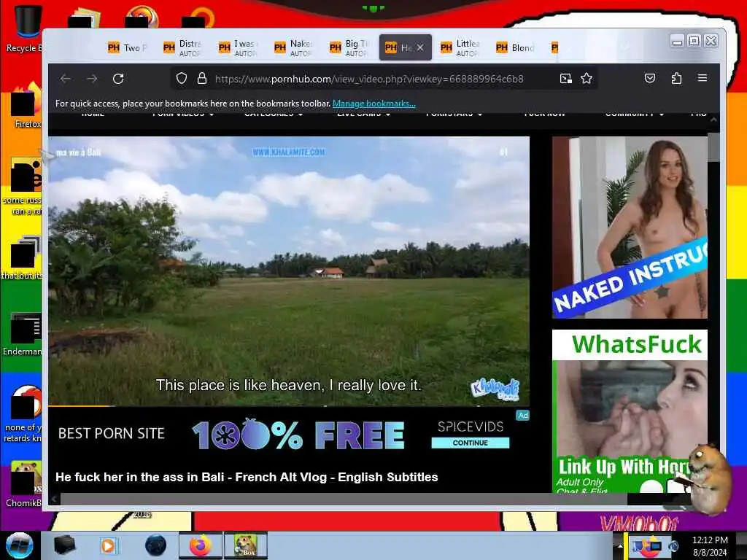The width and height of the screenshot is (747, 560).
Task: Reload the current page
Action: (118, 79)
